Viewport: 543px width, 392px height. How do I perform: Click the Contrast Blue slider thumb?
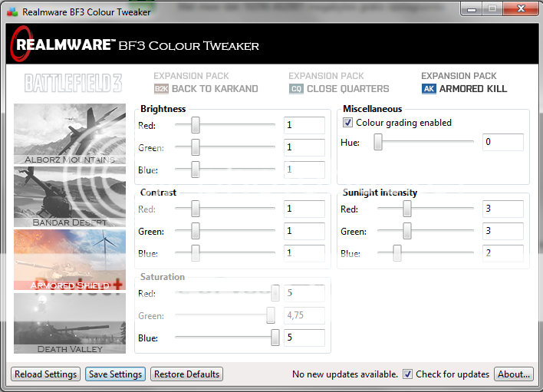pyautogui.click(x=196, y=253)
